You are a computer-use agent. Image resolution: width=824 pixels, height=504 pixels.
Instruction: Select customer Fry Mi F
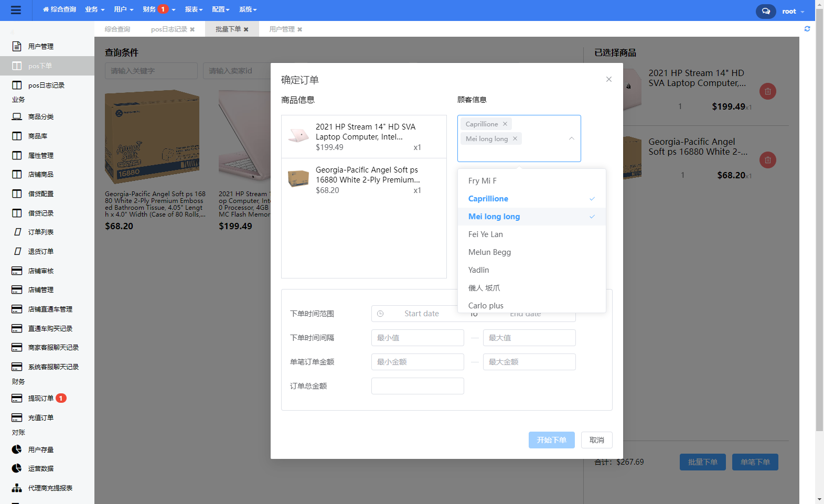532,181
